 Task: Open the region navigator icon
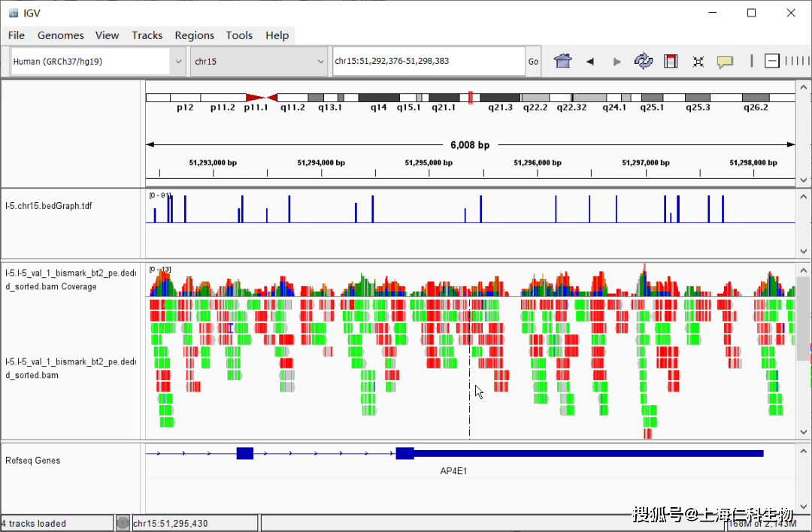click(x=671, y=62)
